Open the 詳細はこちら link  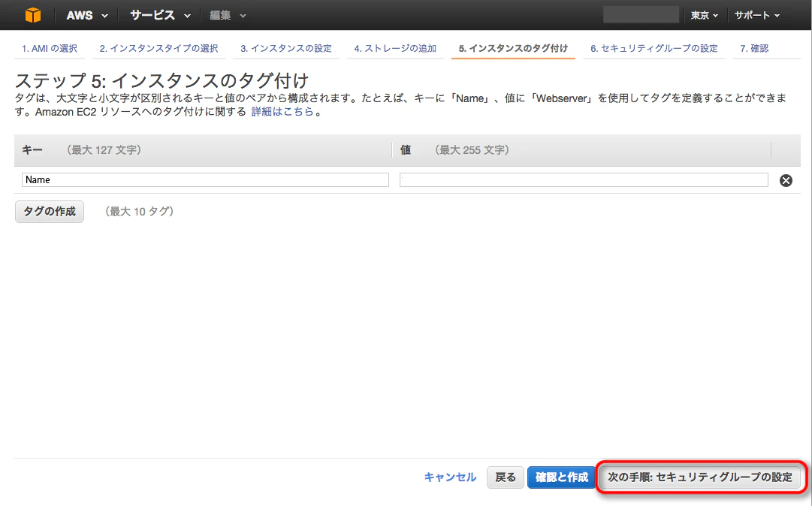(282, 111)
